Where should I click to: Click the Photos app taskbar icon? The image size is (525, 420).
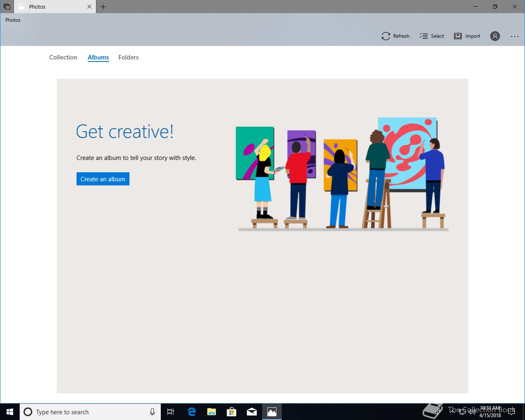pos(272,412)
